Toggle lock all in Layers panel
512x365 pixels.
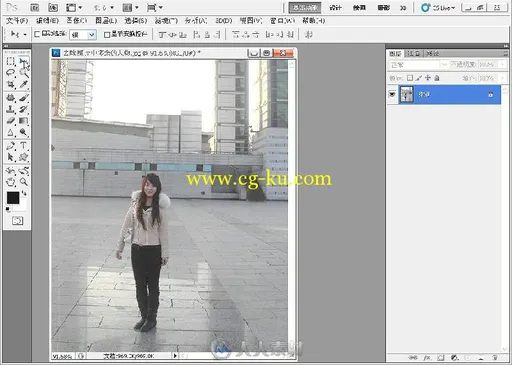[437, 78]
